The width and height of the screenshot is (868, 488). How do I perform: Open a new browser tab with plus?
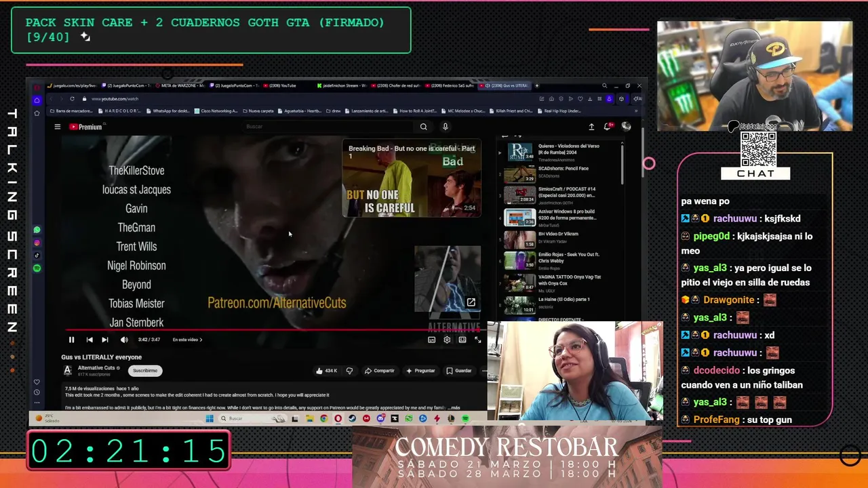tap(537, 85)
